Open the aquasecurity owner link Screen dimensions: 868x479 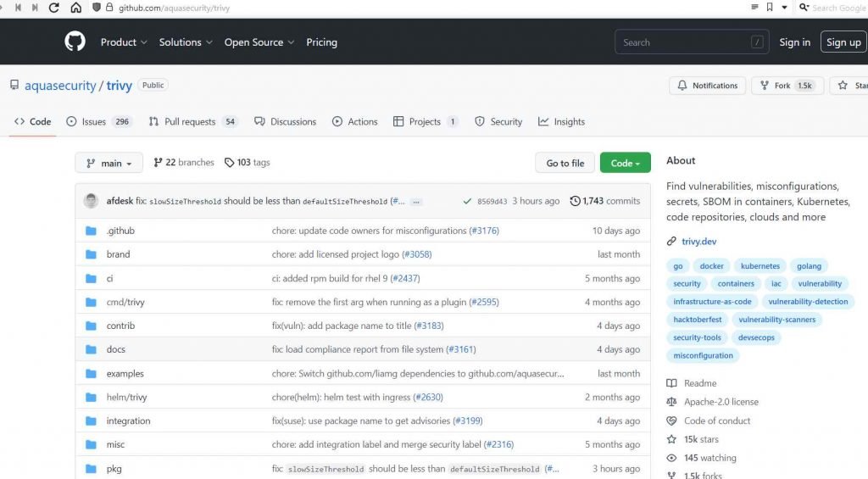[60, 86]
